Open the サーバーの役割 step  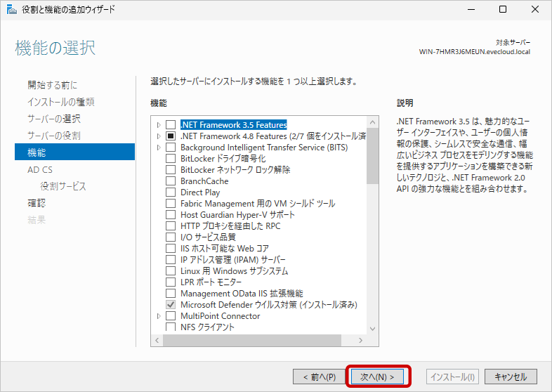pyautogui.click(x=53, y=136)
